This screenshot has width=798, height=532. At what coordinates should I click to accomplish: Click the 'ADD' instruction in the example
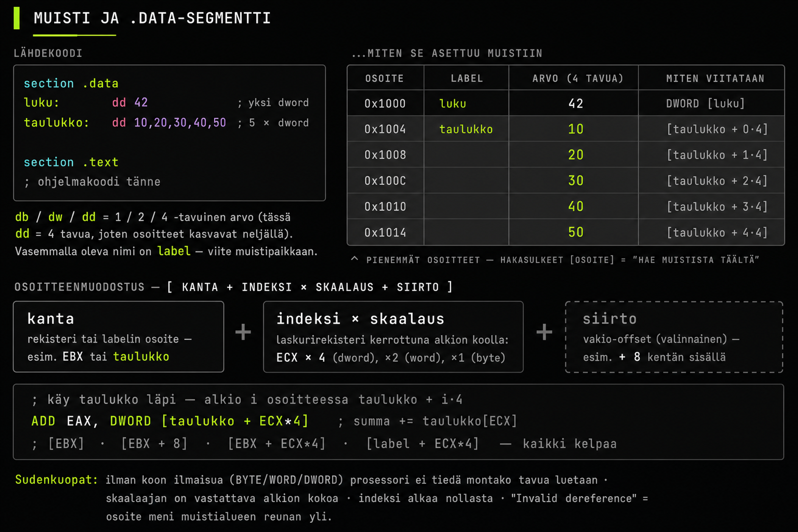43,421
